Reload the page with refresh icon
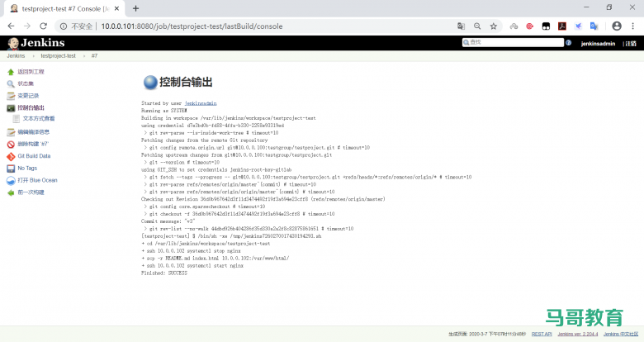 point(43,26)
